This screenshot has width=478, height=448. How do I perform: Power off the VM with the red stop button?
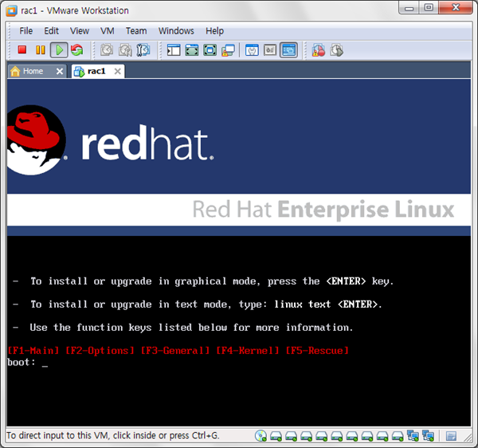pos(22,49)
